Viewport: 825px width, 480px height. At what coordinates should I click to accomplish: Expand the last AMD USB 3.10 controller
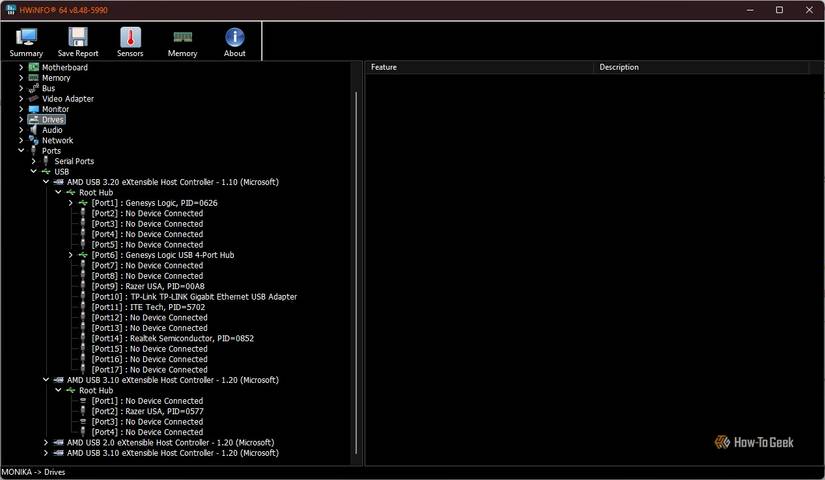(x=46, y=453)
